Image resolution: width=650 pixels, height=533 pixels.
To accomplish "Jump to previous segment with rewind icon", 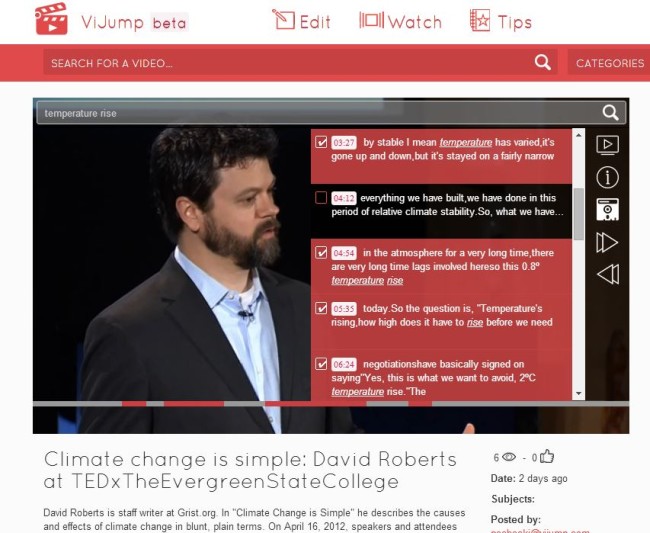I will (x=606, y=274).
